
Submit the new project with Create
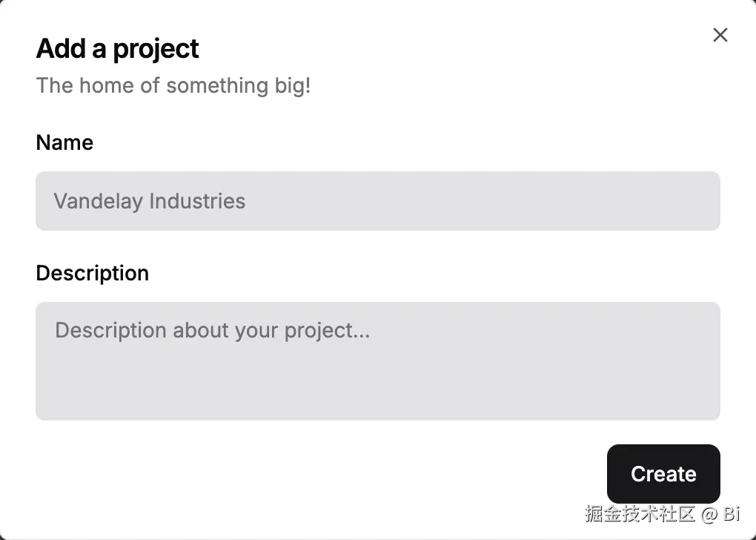pyautogui.click(x=663, y=474)
